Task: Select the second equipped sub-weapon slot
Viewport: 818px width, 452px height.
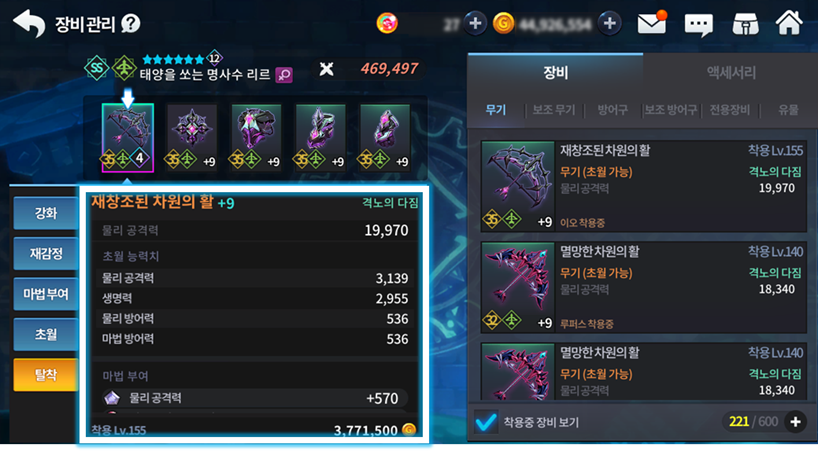Action: pyautogui.click(x=191, y=138)
